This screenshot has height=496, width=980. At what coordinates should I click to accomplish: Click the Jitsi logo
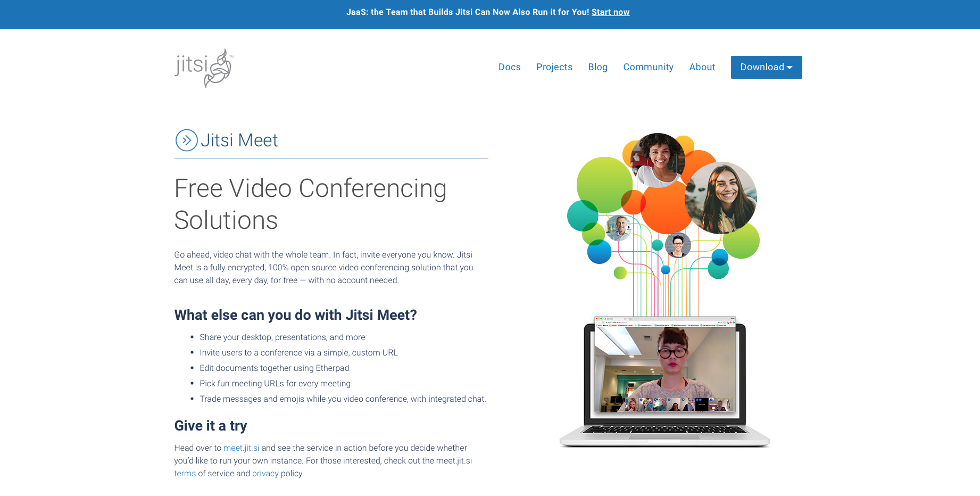click(x=204, y=68)
